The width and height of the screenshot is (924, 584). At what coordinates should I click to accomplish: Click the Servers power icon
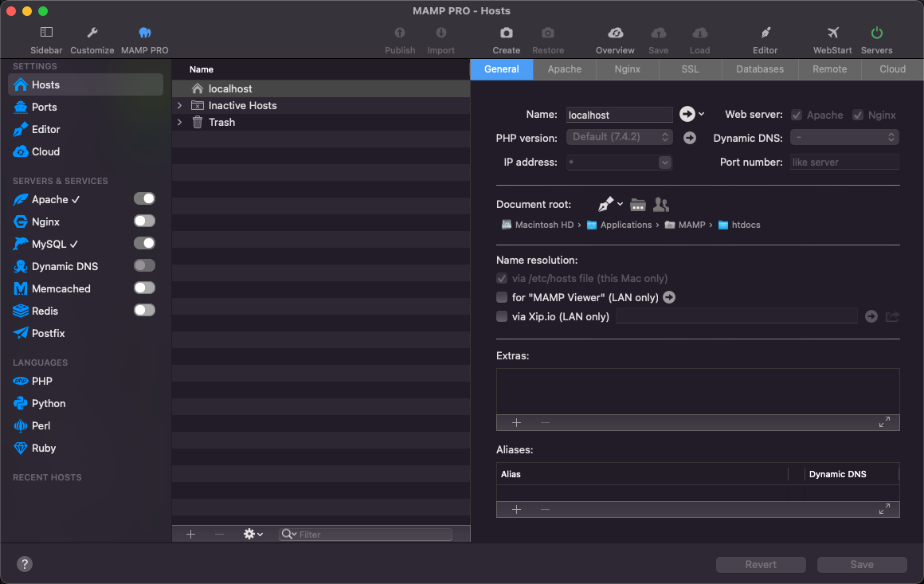(876, 33)
